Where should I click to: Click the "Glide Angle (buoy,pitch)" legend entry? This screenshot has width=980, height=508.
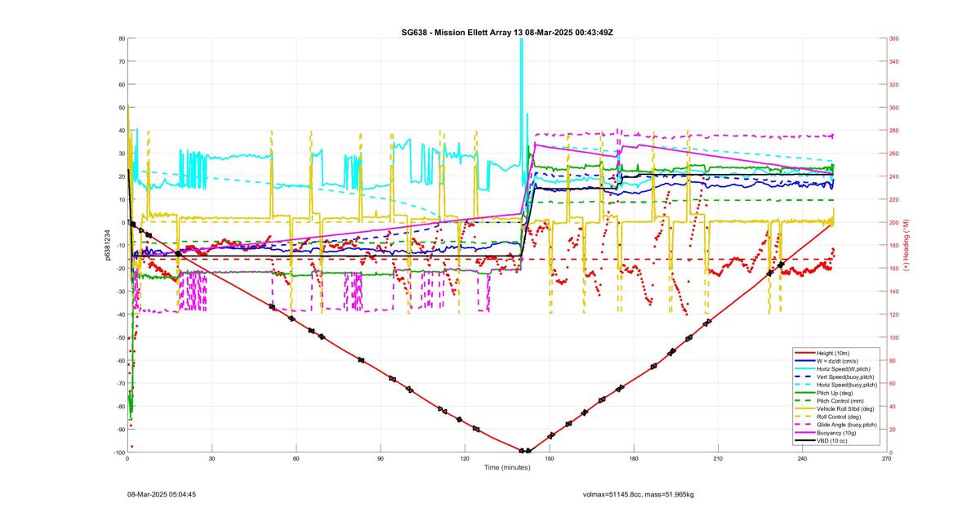click(x=848, y=425)
